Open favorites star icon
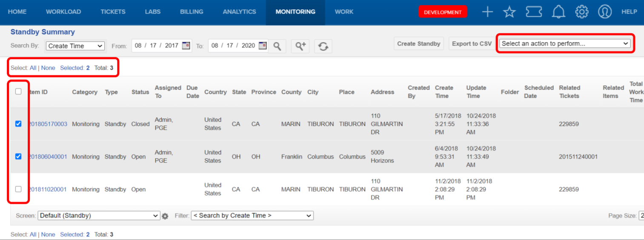This screenshot has width=644, height=240. 509,12
